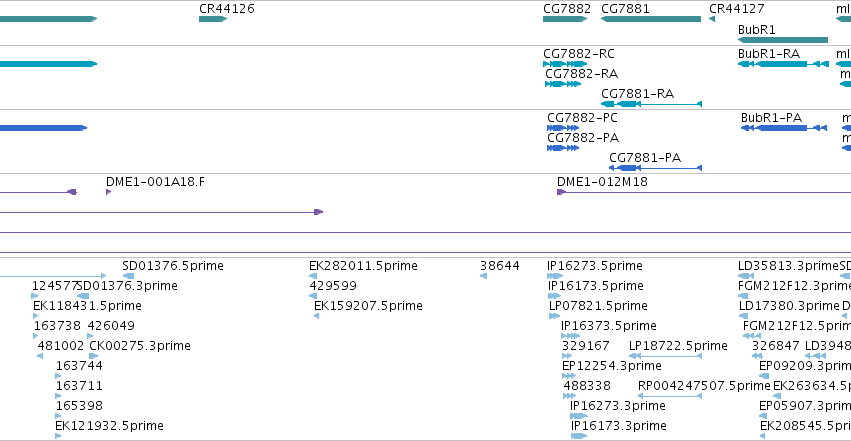The image size is (851, 441).
Task: Select the BubR1 gene bar
Action: pos(783,40)
